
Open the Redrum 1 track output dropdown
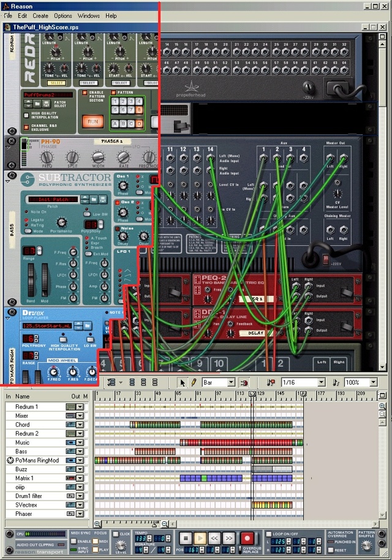[80, 407]
